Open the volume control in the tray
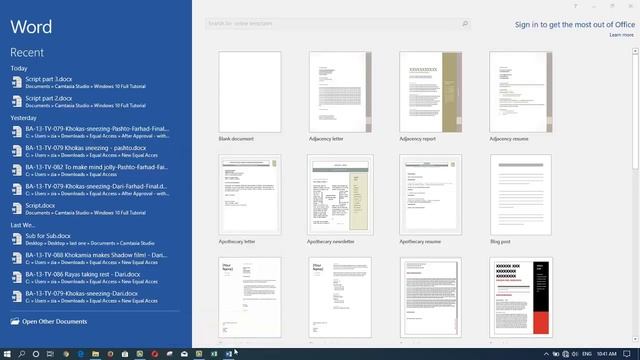Screen dimensions: 640x360 coord(575,354)
